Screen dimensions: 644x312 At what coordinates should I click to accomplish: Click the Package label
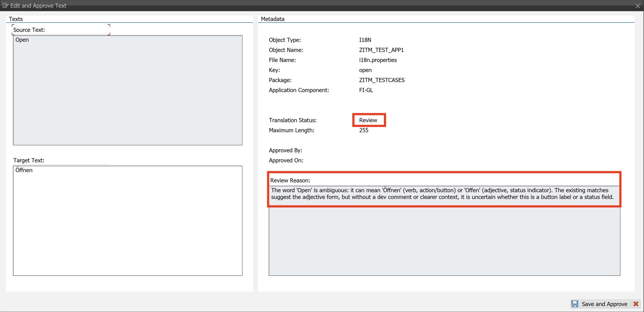coord(280,80)
